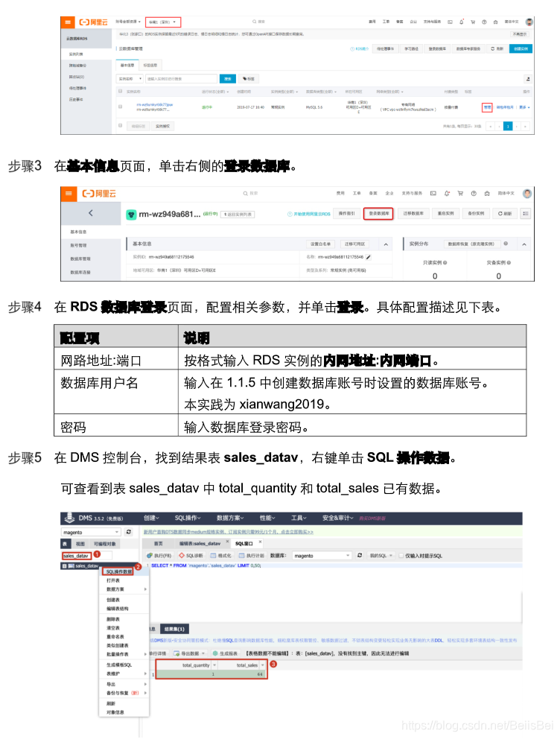Open the download icon at the right of the RDS search row

point(528,79)
